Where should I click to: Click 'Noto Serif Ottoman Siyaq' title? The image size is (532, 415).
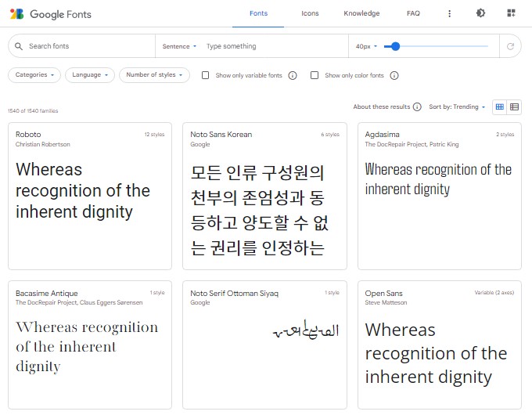click(234, 293)
